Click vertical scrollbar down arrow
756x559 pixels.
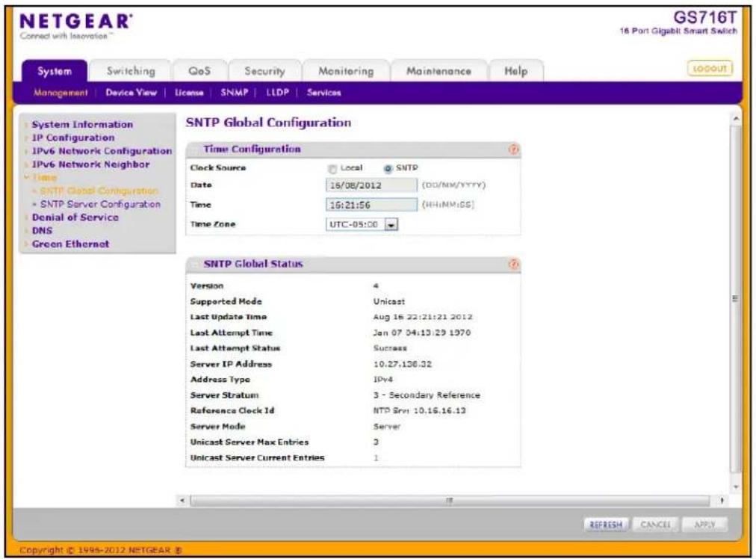click(736, 487)
